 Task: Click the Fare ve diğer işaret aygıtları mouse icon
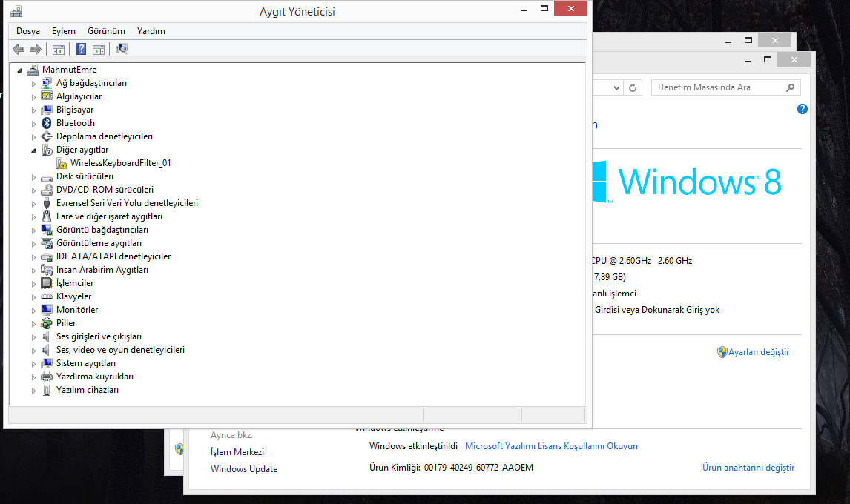pos(47,216)
